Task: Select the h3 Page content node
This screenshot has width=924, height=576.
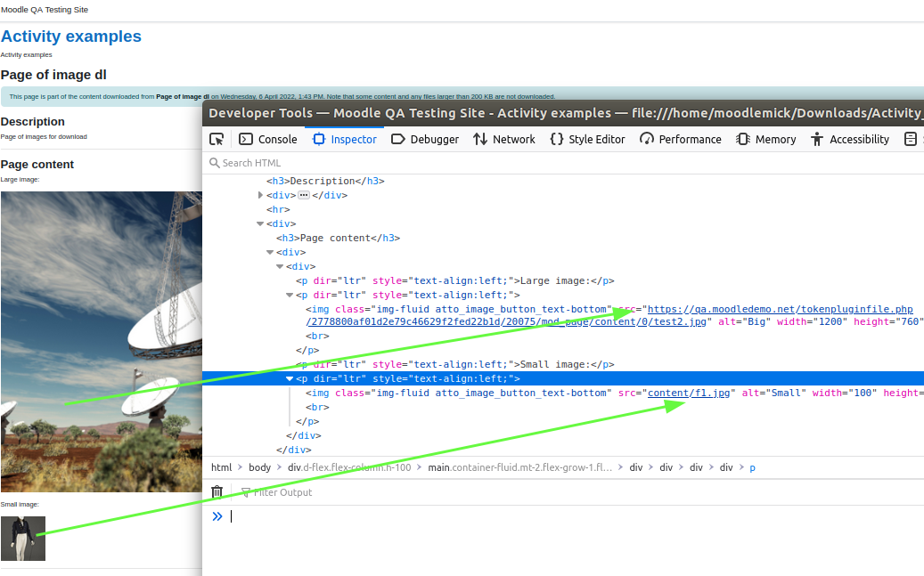Action: [x=339, y=238]
